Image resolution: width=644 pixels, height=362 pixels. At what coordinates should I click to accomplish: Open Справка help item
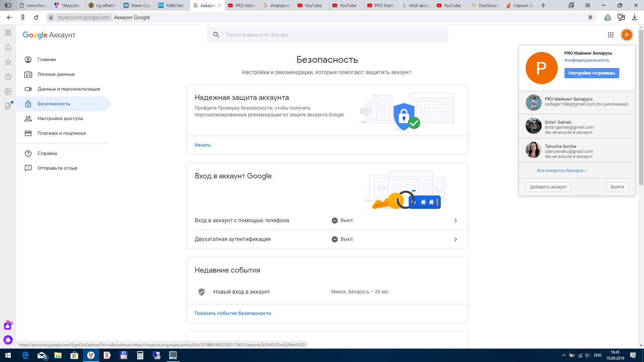pos(63,153)
